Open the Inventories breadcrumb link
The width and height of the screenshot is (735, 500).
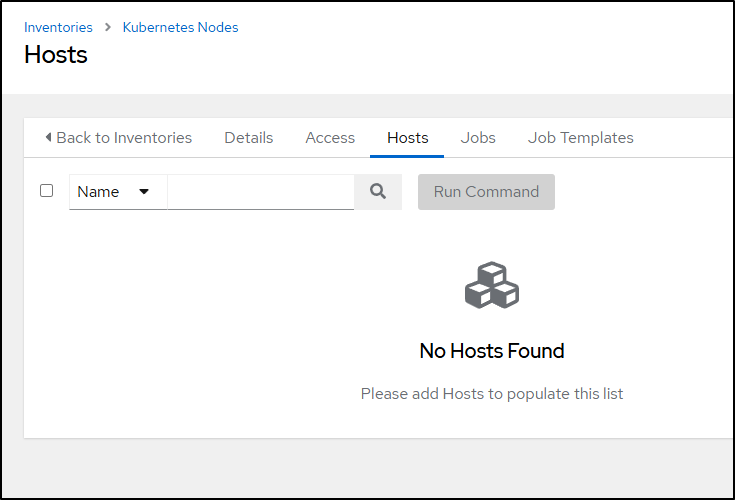click(58, 27)
